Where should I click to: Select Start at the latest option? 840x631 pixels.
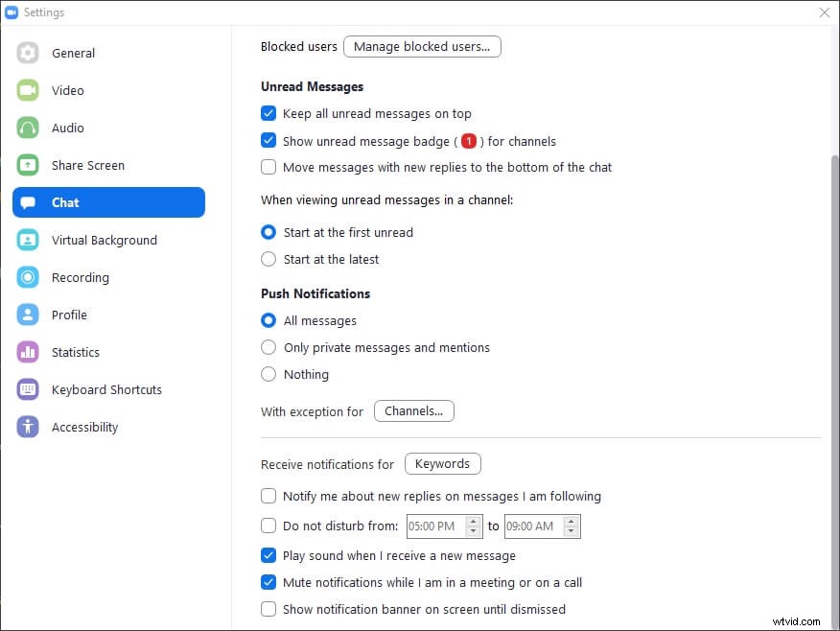[x=268, y=259]
